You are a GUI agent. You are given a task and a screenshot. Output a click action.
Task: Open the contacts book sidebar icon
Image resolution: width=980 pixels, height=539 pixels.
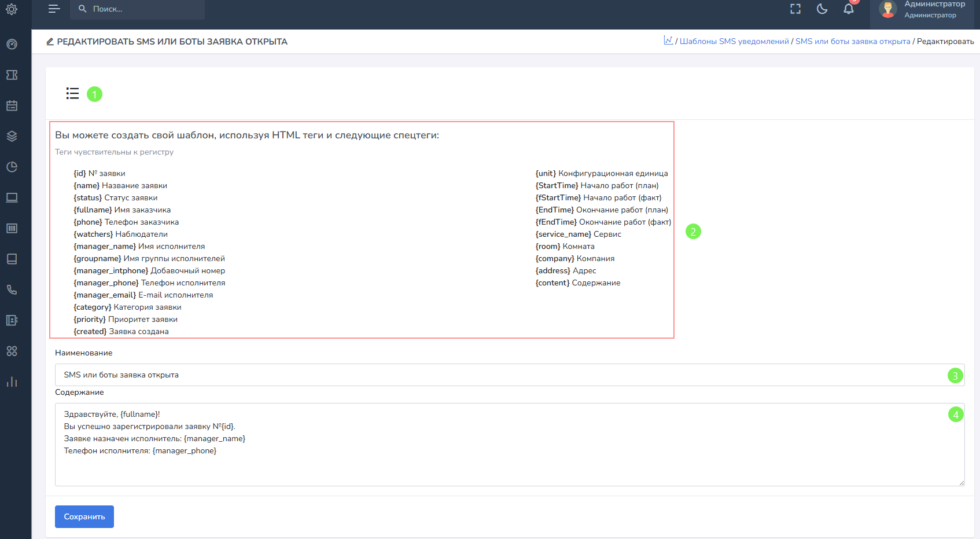coord(12,321)
